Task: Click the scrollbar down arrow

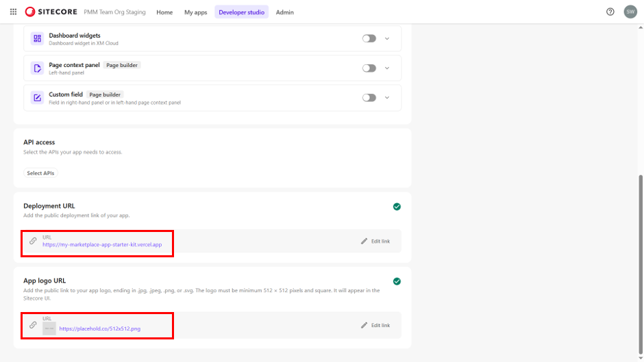Action: point(641,358)
